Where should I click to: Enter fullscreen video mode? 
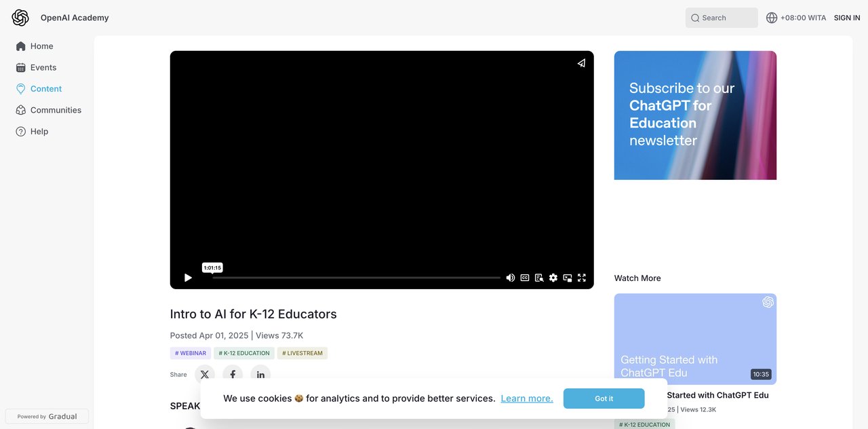(582, 278)
